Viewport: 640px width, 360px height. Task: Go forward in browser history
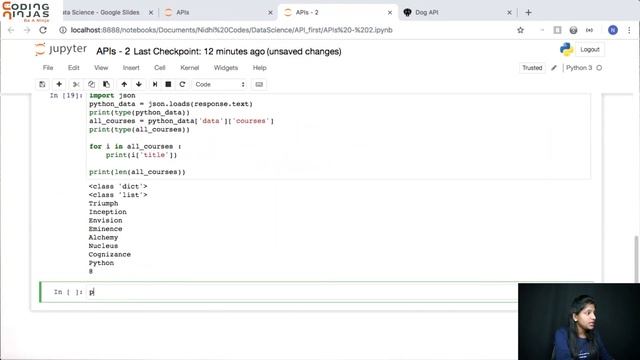tap(27, 30)
